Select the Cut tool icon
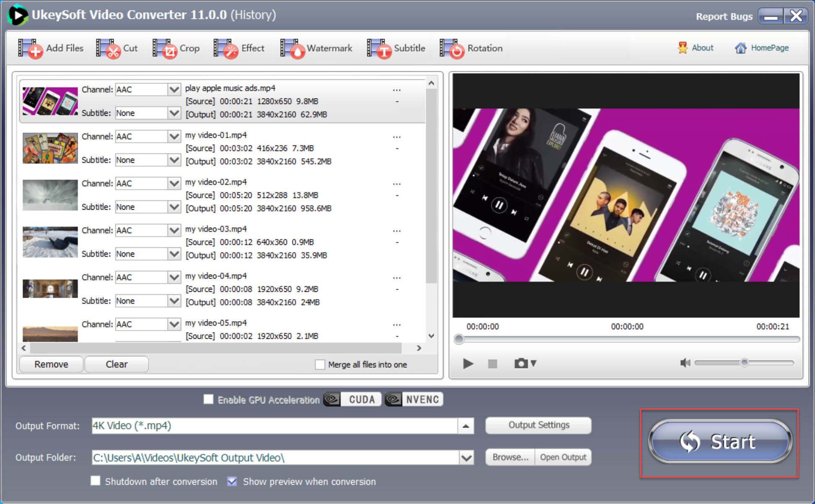 [x=108, y=48]
